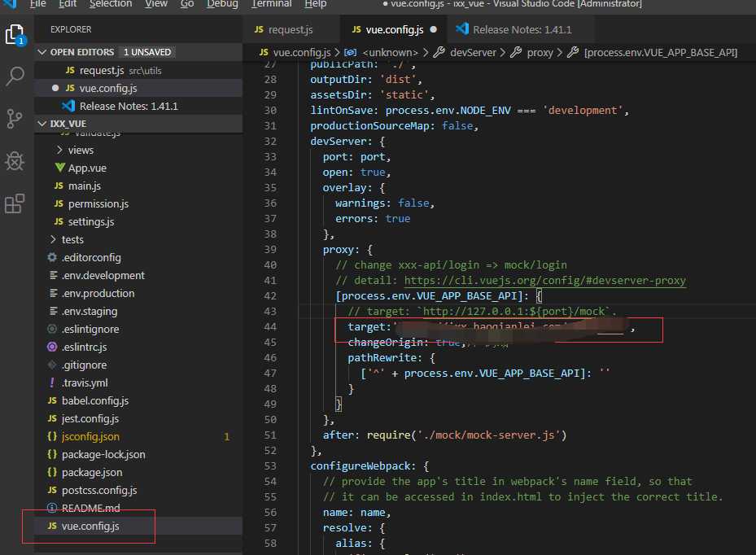Open the Terminal menu
Image resolution: width=756 pixels, height=555 pixels.
coord(272,4)
